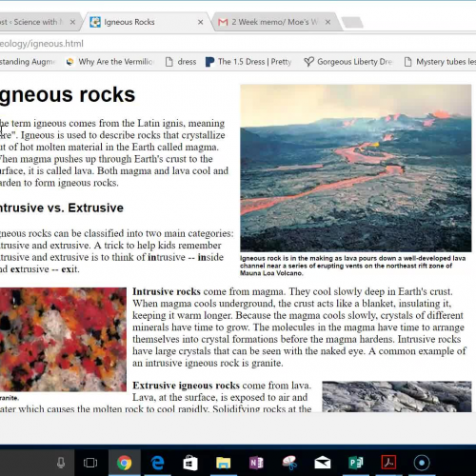Screen dimensions: 476x476
Task: Click the hardened lava rock image
Action: pos(397,396)
